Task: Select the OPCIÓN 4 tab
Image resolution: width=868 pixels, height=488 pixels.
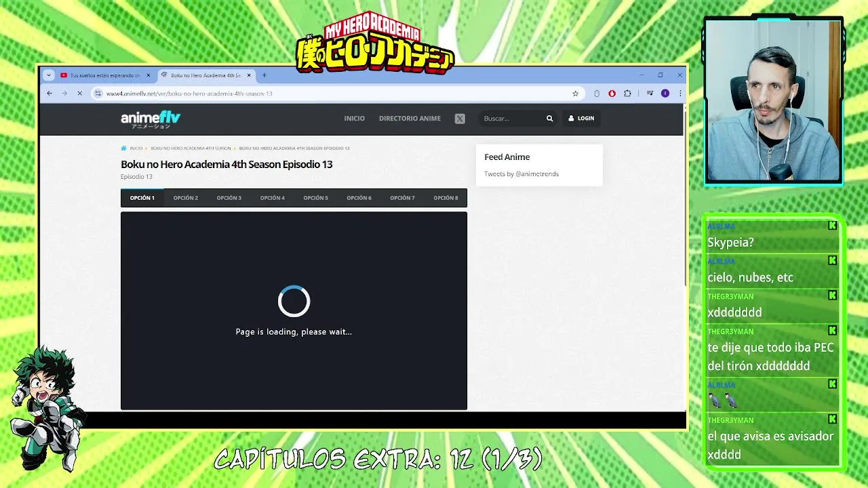Action: pyautogui.click(x=273, y=198)
